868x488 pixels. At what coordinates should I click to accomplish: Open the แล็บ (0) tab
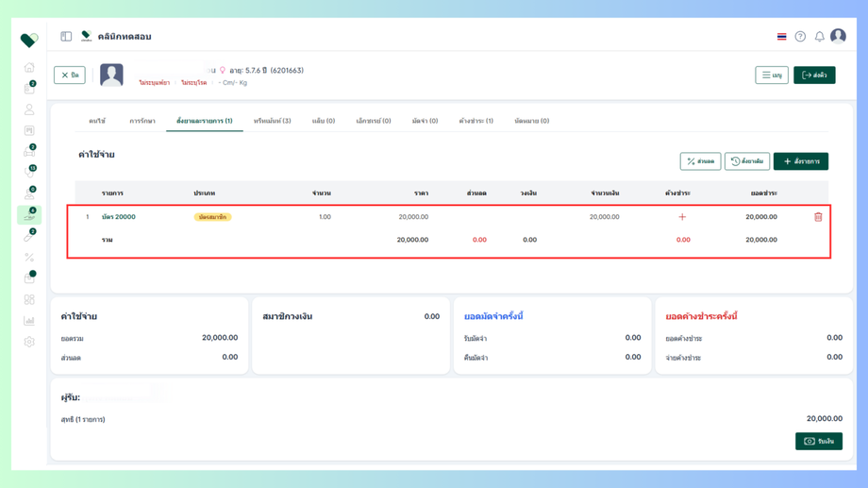[324, 121]
